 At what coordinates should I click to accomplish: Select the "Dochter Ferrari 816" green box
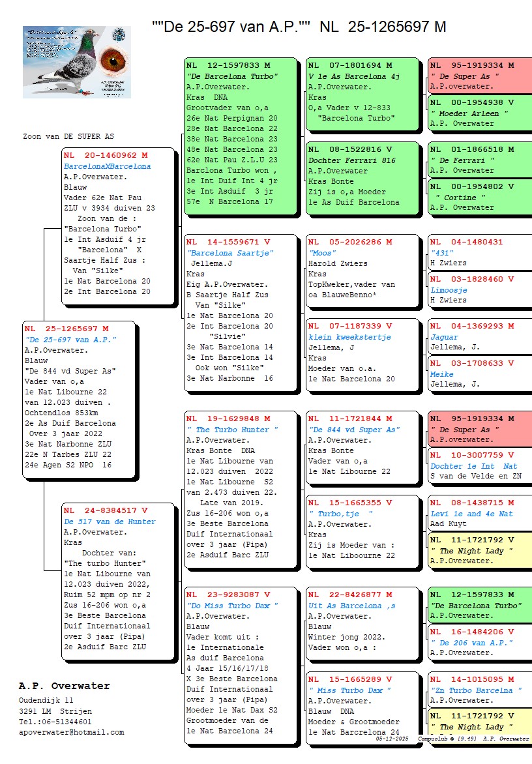(362, 177)
